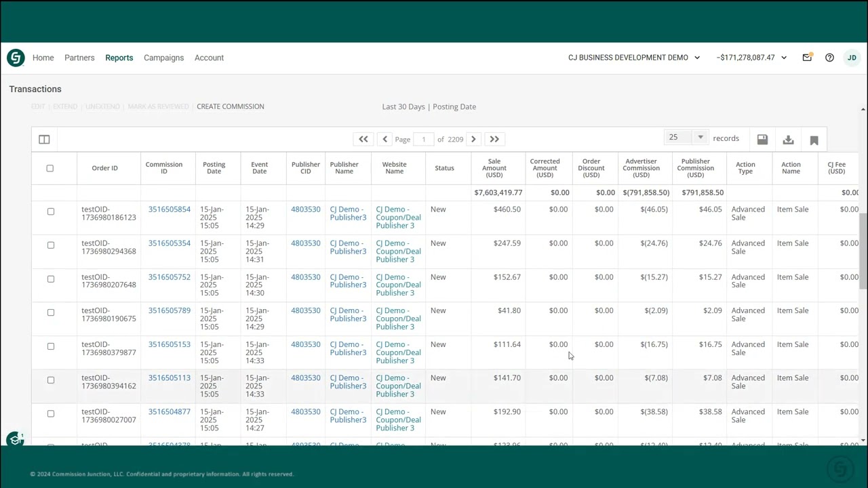Expand the account balance dropdown
The image size is (868, 488).
pyautogui.click(x=751, y=58)
